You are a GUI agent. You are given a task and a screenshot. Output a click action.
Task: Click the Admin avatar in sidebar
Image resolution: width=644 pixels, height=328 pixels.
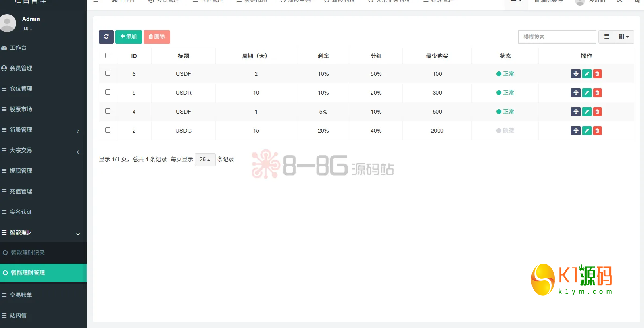tap(7, 23)
